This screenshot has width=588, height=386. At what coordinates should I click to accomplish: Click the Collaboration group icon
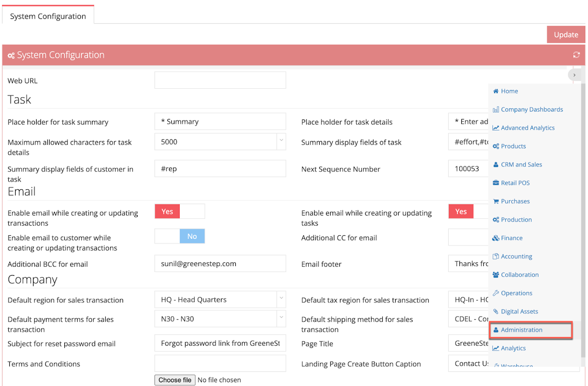(x=496, y=275)
